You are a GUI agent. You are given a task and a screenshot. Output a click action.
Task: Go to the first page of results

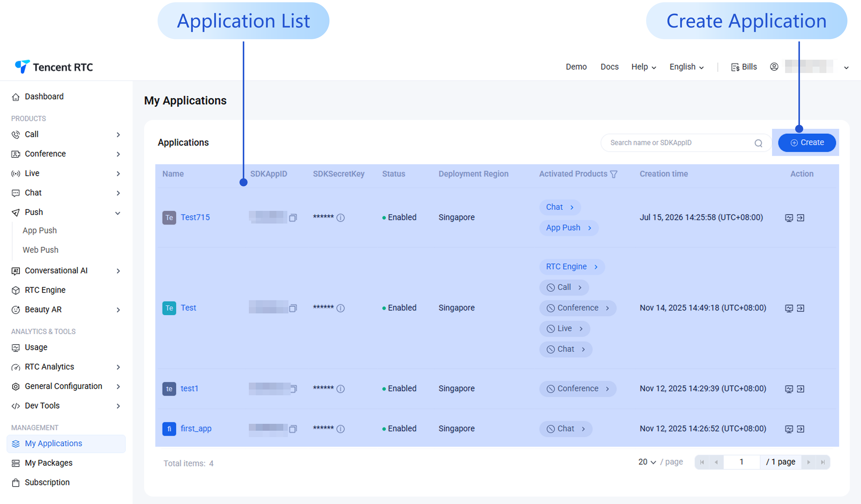[x=702, y=462]
